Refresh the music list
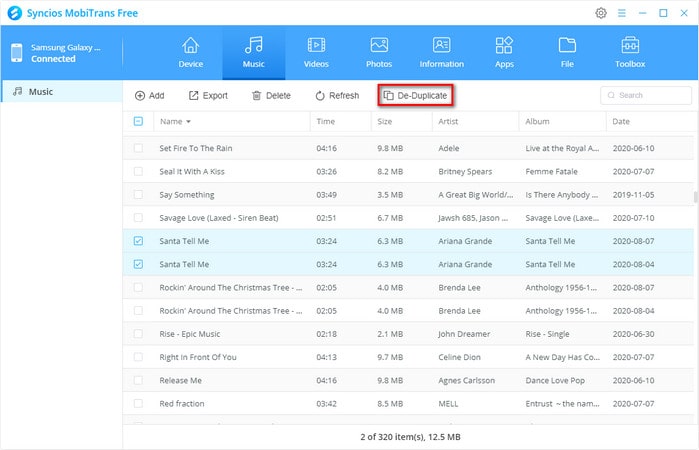Viewport: 699px width, 450px height. click(337, 95)
